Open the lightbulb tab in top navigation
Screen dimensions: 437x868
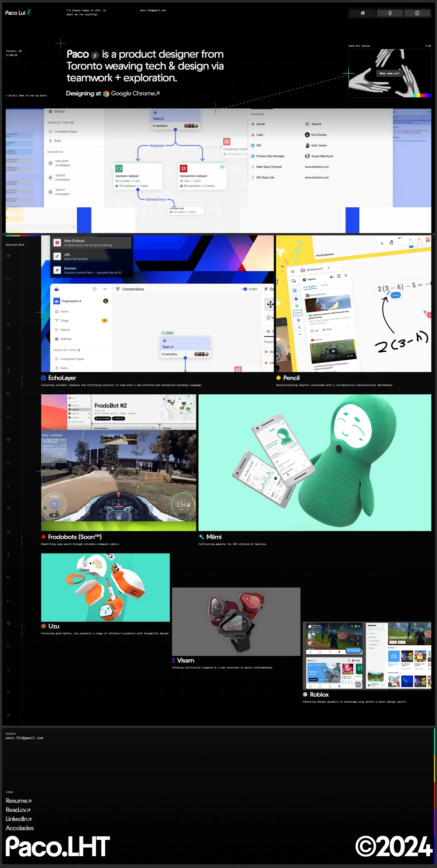(x=390, y=13)
